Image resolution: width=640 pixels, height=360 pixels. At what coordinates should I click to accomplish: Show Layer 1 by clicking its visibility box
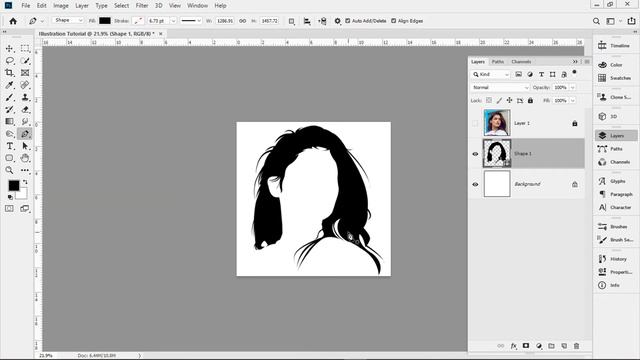tap(475, 123)
